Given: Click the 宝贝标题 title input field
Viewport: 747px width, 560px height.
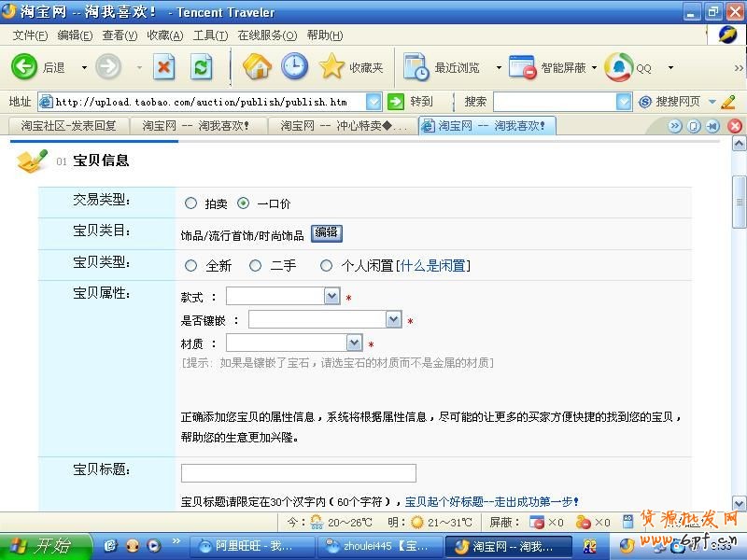Looking at the screenshot, I should [298, 473].
